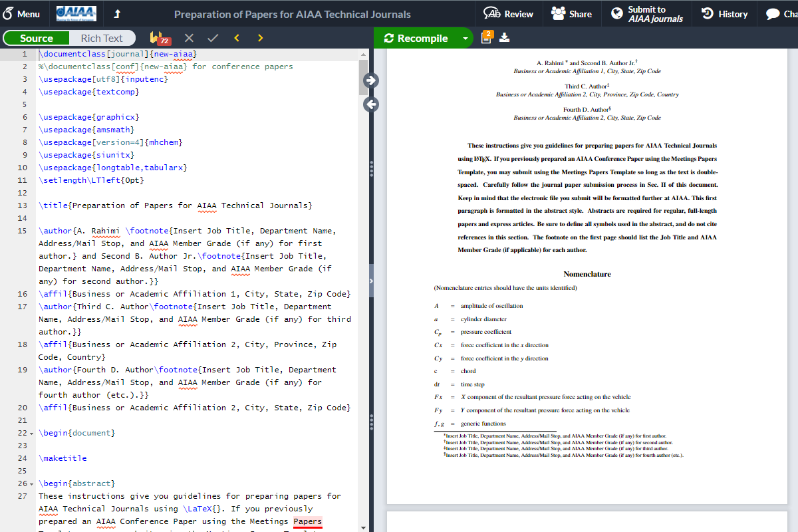Click the project title Preparation of Papers
The height and width of the screenshot is (532, 798).
[292, 14]
